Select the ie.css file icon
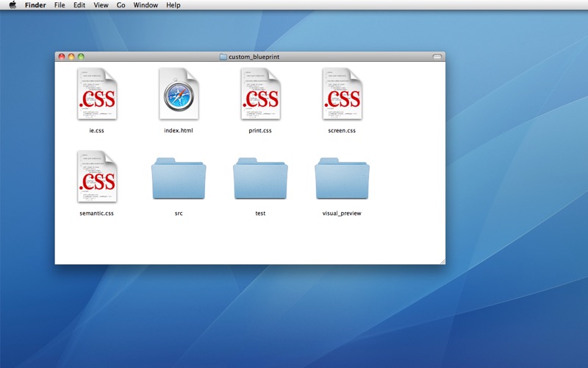588x368 pixels. [x=97, y=94]
